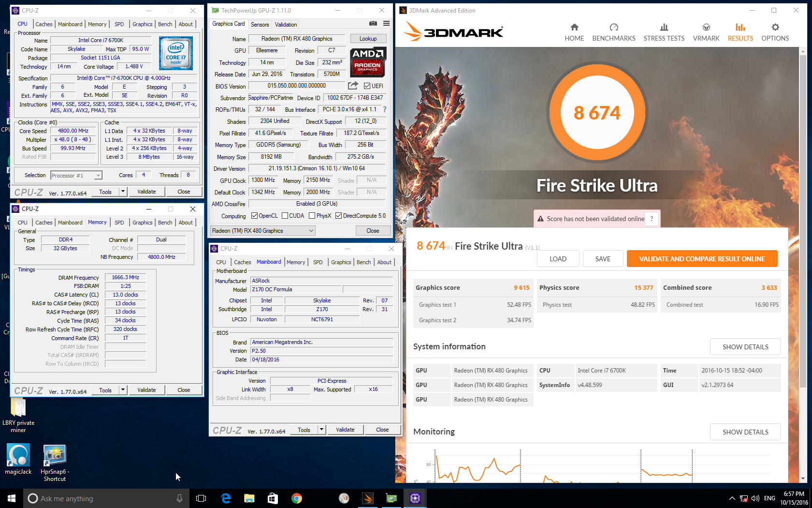Open Task View on the taskbar
The image size is (812, 508).
tap(201, 498)
